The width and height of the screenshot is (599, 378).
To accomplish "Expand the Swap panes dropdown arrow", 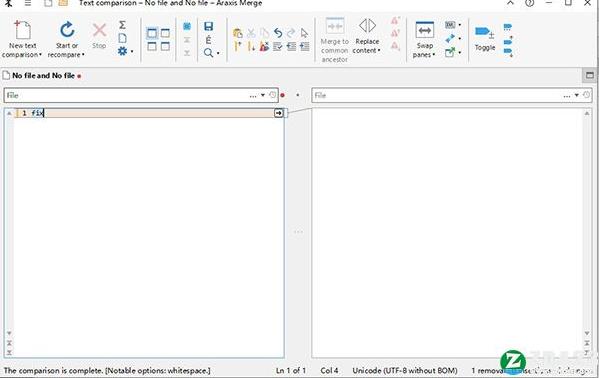I will pos(434,55).
